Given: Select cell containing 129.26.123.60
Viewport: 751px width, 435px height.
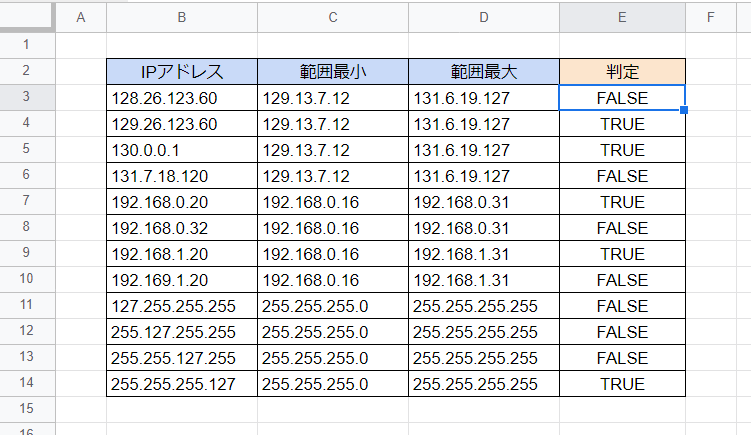Looking at the screenshot, I should 182,124.
